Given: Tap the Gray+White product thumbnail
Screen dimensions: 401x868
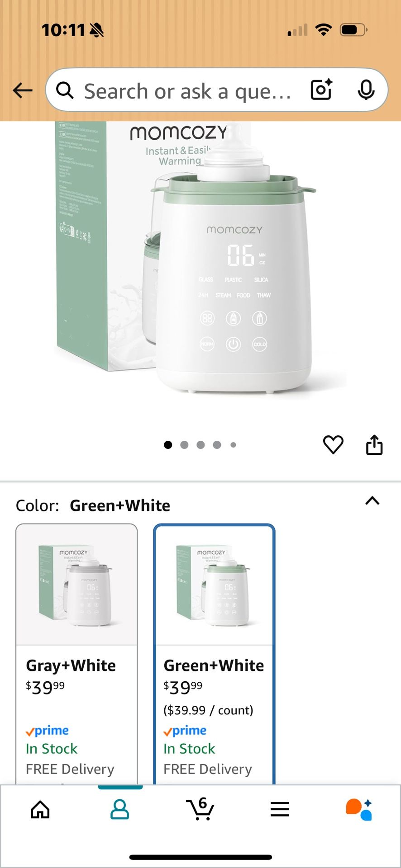Looking at the screenshot, I should coord(77,585).
